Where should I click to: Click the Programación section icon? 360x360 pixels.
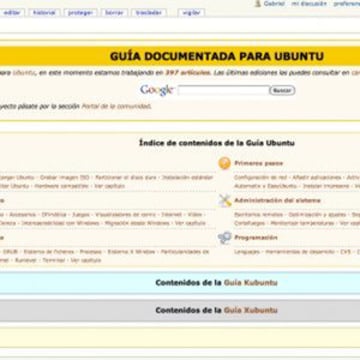(x=224, y=238)
